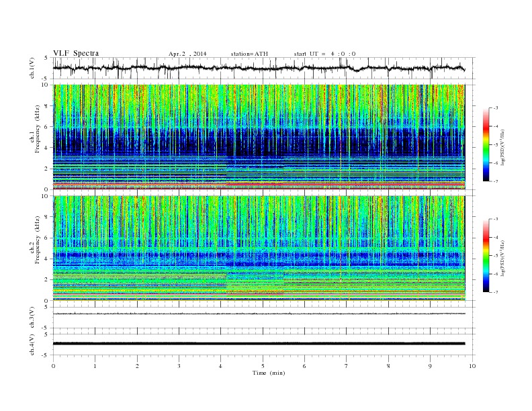Image resolution: width=532 pixels, height=411 pixels.
Task: Click the "station=ATH" header label
Action: pos(249,54)
